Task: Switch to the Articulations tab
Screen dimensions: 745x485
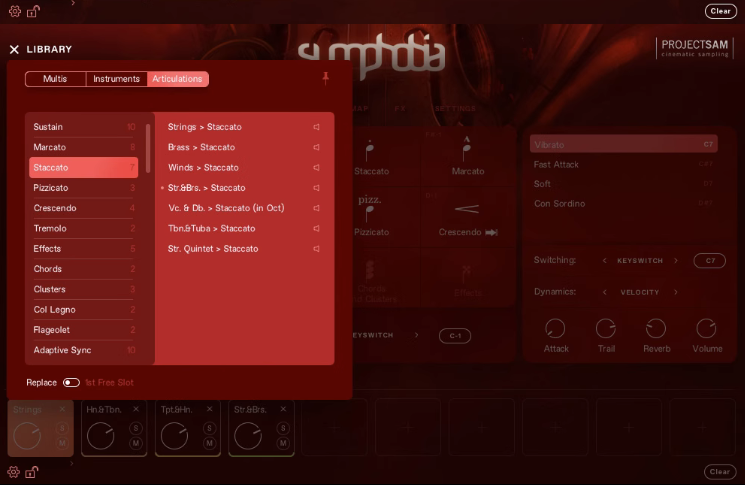Action: coord(178,79)
